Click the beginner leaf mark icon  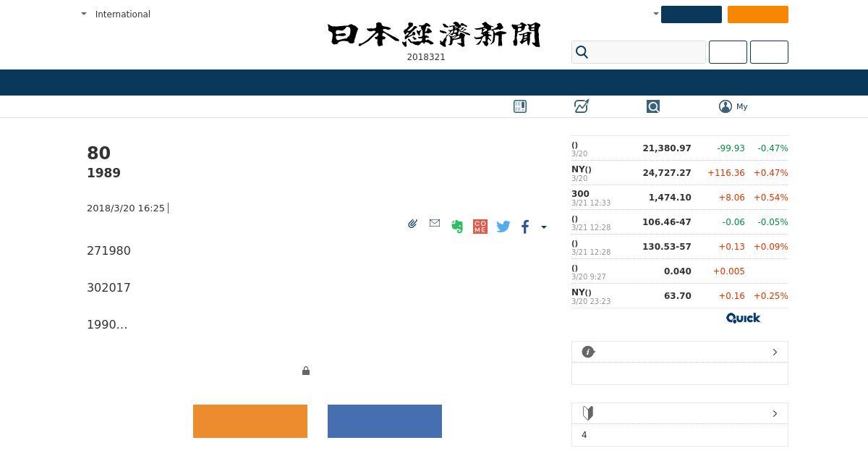[588, 413]
